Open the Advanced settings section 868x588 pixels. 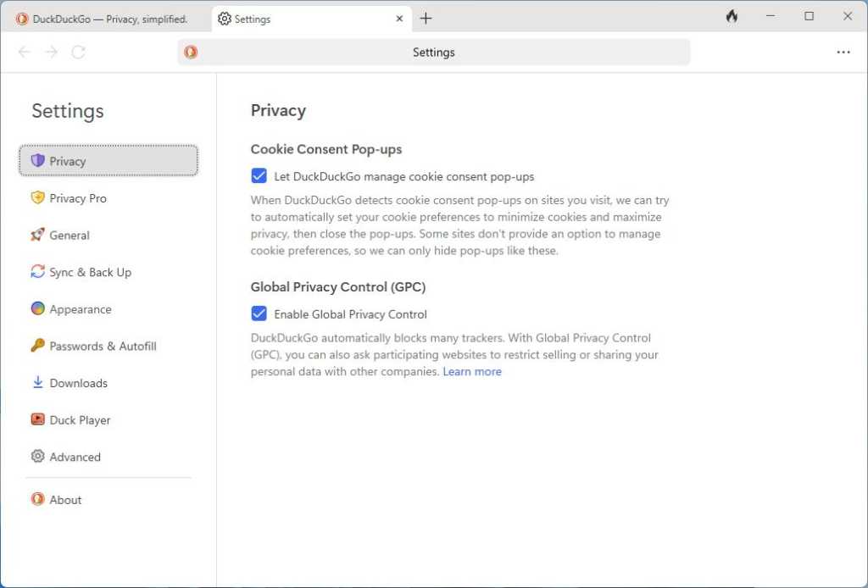pos(75,457)
